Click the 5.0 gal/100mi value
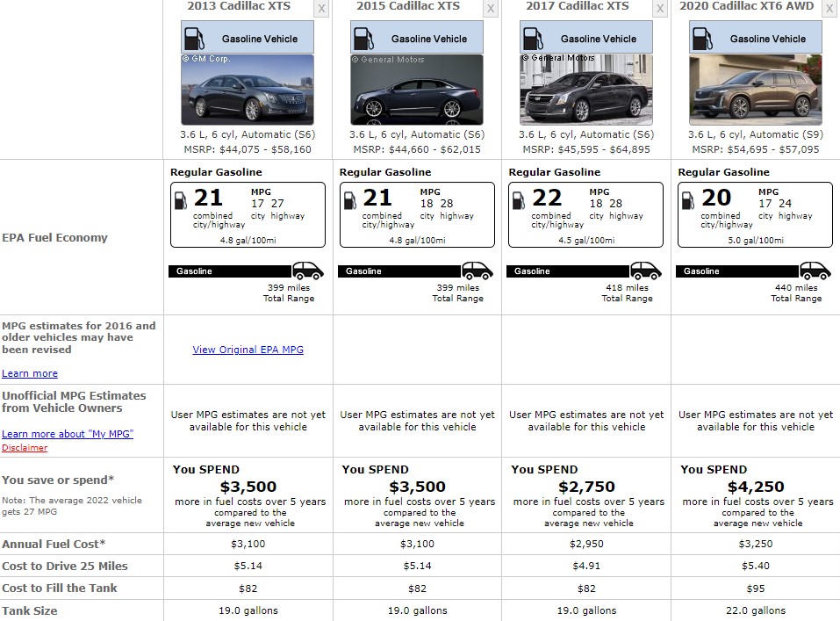Image resolution: width=840 pixels, height=621 pixels. click(756, 241)
